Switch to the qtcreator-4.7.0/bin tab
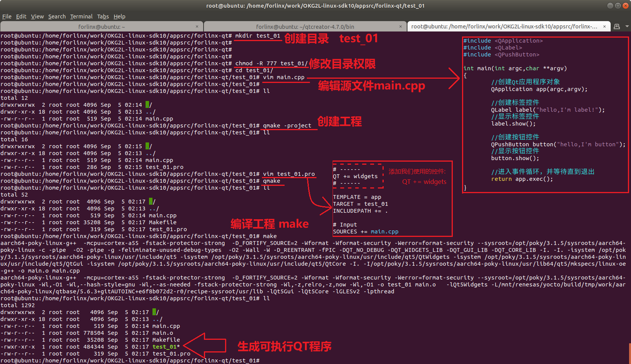631x364 pixels. 305,26
